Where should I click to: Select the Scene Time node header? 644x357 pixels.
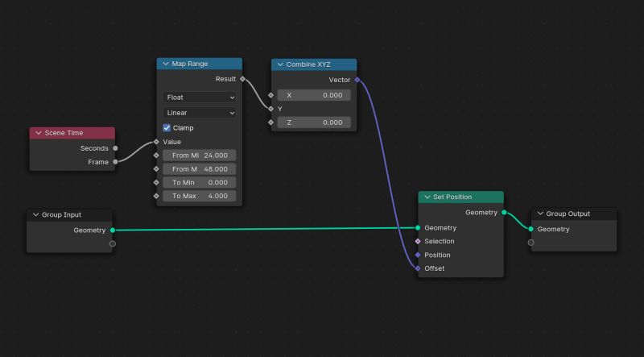pyautogui.click(x=72, y=133)
